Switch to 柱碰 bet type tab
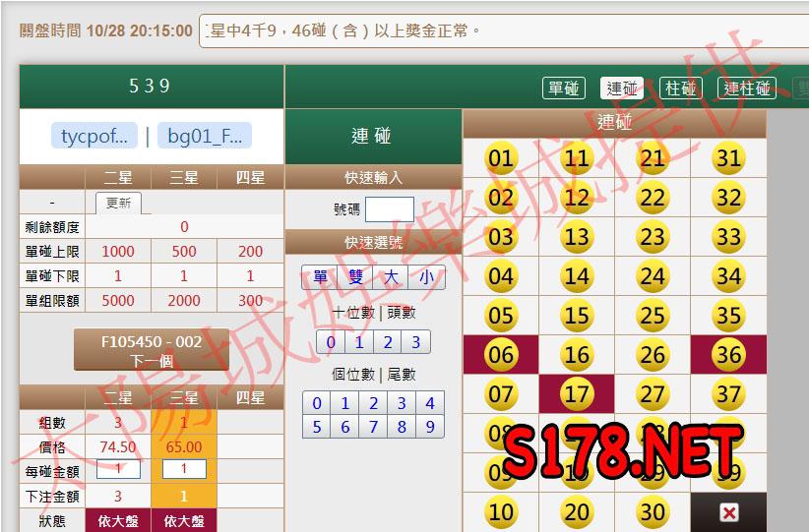 680,89
